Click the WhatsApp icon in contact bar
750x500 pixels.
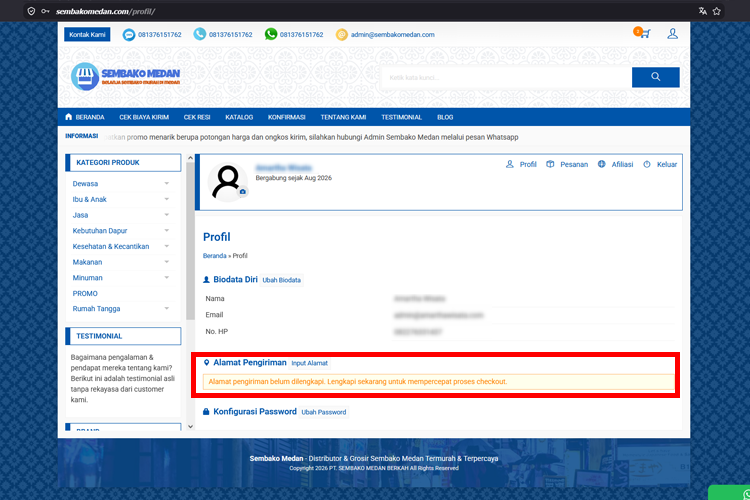click(x=271, y=34)
